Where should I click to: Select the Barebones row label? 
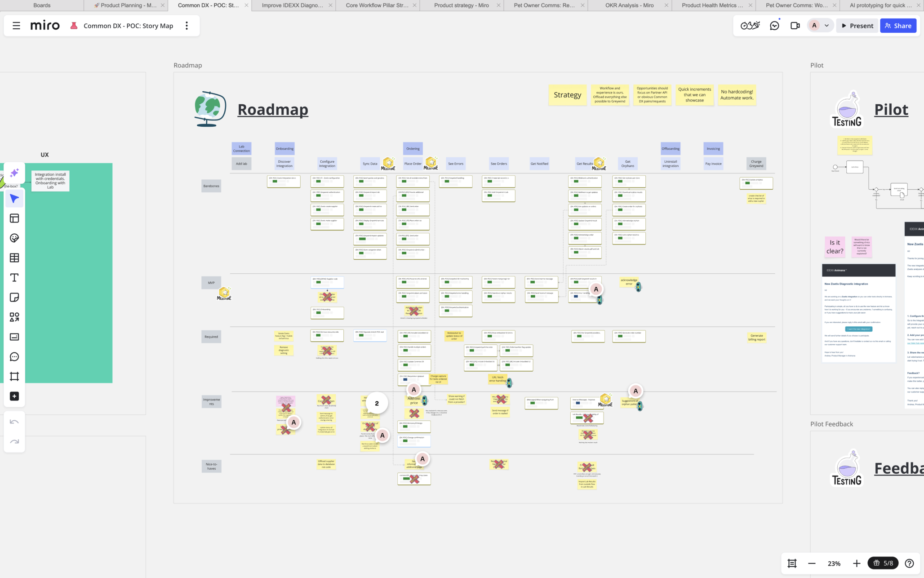tap(211, 186)
